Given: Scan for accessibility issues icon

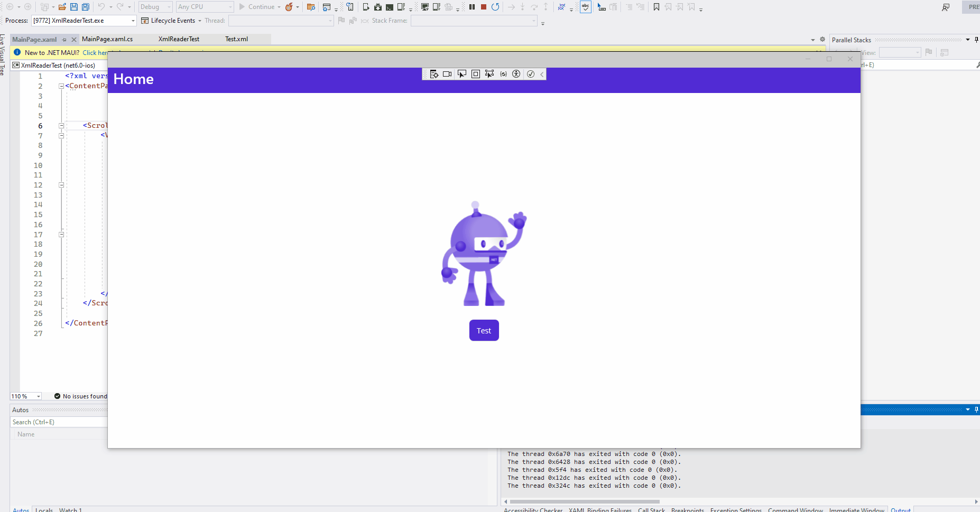Looking at the screenshot, I should click(516, 74).
